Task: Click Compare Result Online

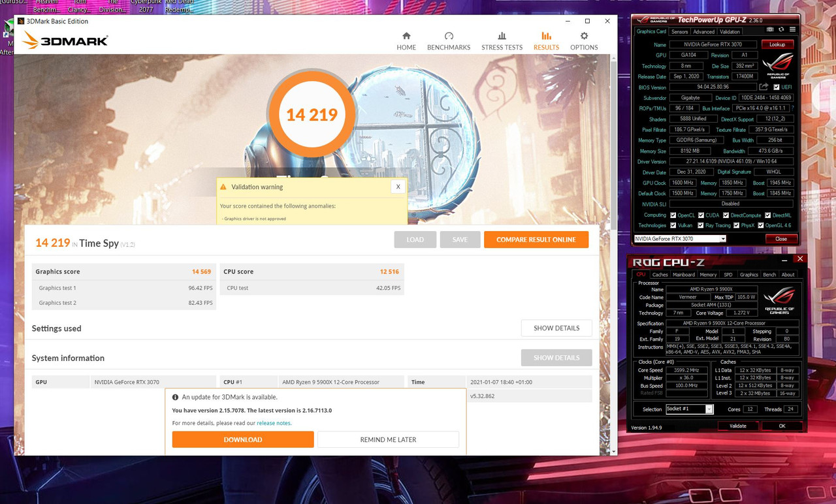Action: [x=536, y=240]
